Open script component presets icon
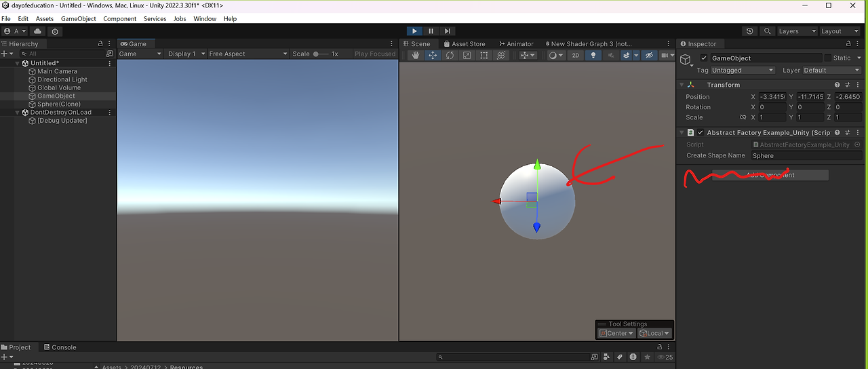 [848, 133]
